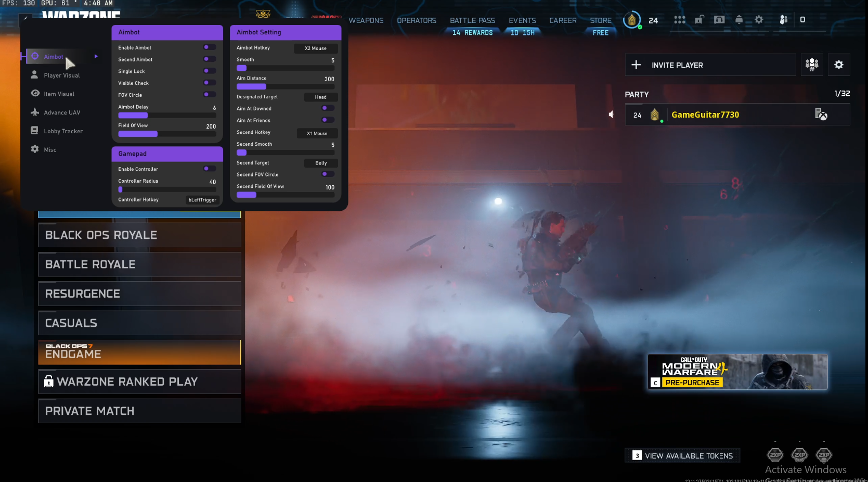Adjust Aimbot Field Of View slider
Image resolution: width=868 pixels, height=482 pixels.
tap(167, 134)
